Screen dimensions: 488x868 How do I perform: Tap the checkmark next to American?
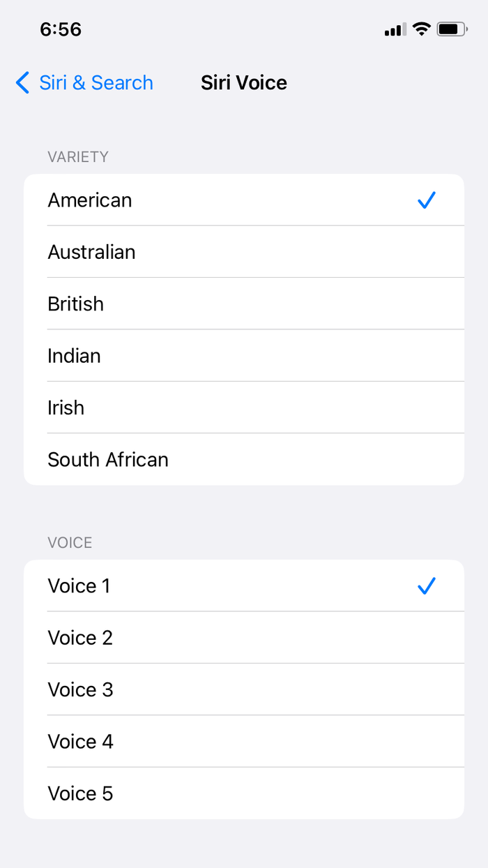coord(427,200)
